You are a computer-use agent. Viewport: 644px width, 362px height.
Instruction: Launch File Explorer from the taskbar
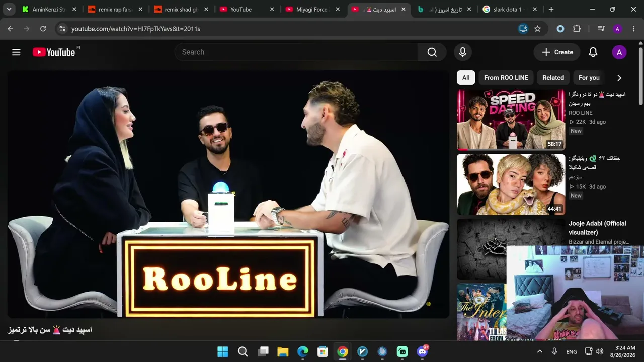pos(283,351)
